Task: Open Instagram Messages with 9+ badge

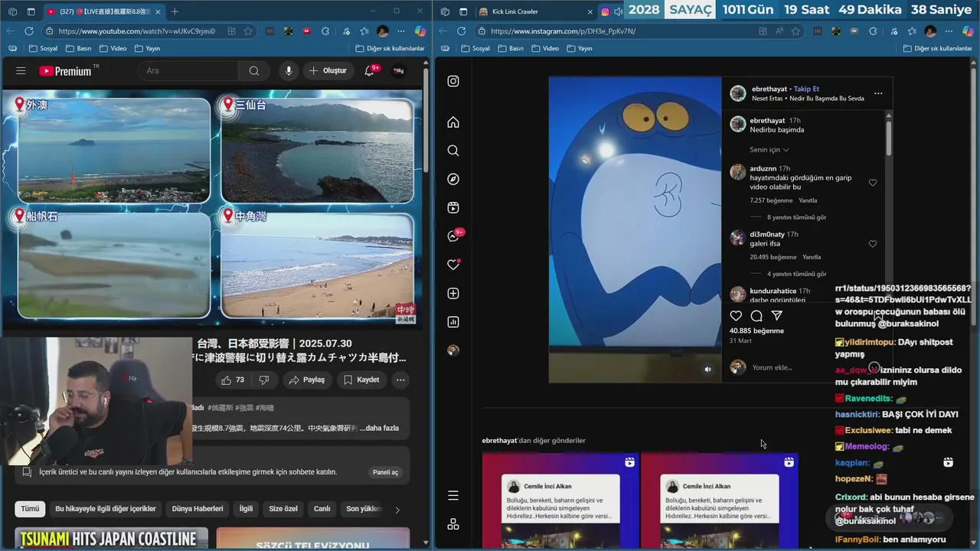Action: click(x=453, y=236)
